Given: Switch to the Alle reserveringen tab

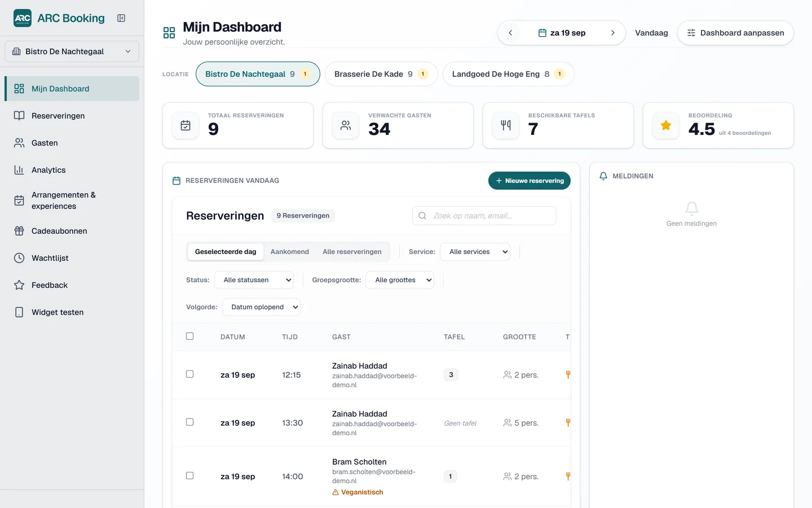Looking at the screenshot, I should tap(352, 252).
